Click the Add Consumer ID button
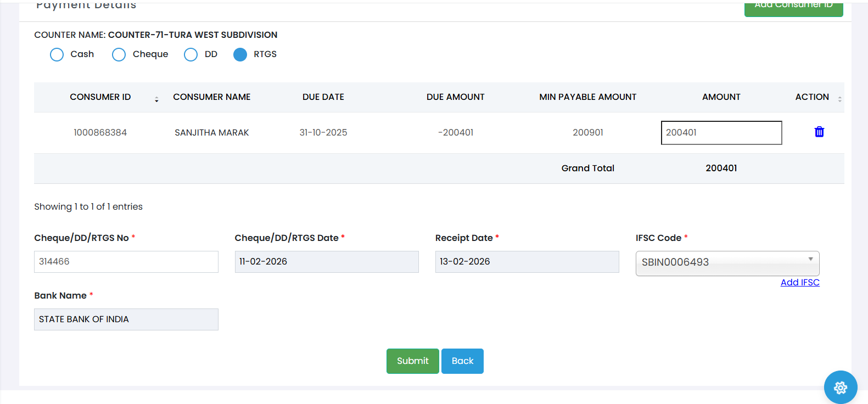 click(x=793, y=8)
